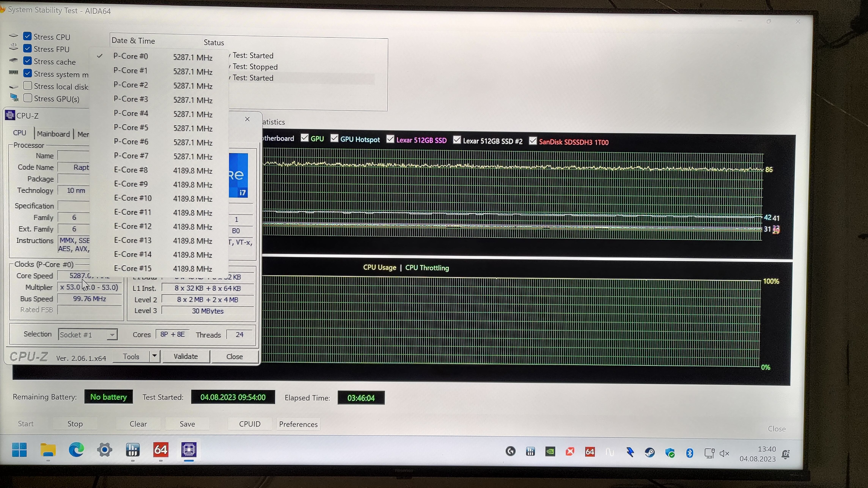The height and width of the screenshot is (488, 868).
Task: Enable Stress local disks checkbox
Action: click(x=28, y=86)
